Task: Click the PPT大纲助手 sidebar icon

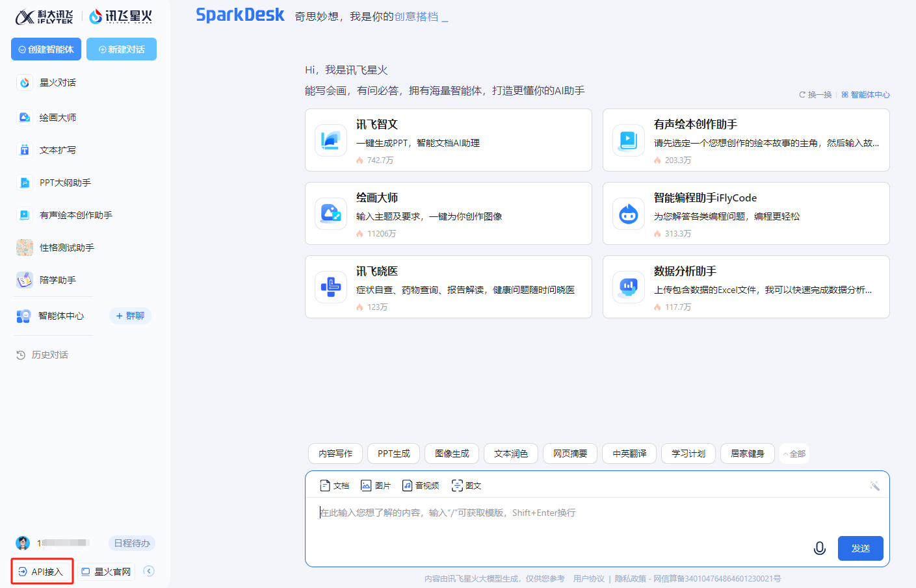Action: point(24,183)
